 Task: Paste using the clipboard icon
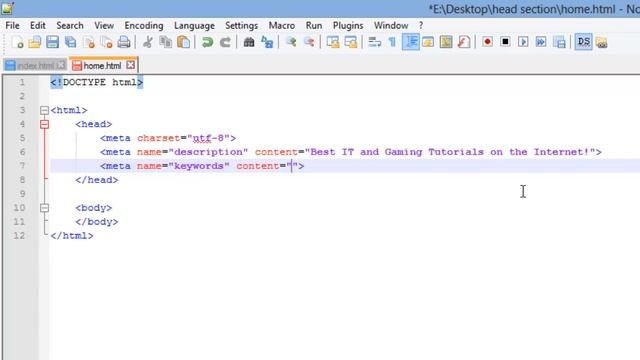pyautogui.click(x=184, y=42)
